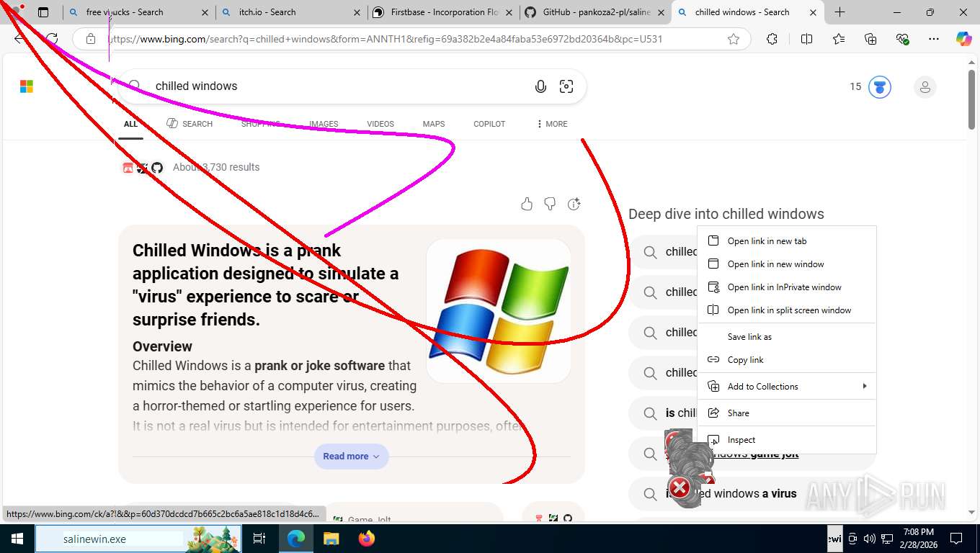This screenshot has width=980, height=553.
Task: Open the Firstbase Incorporation tab
Action: tap(443, 12)
